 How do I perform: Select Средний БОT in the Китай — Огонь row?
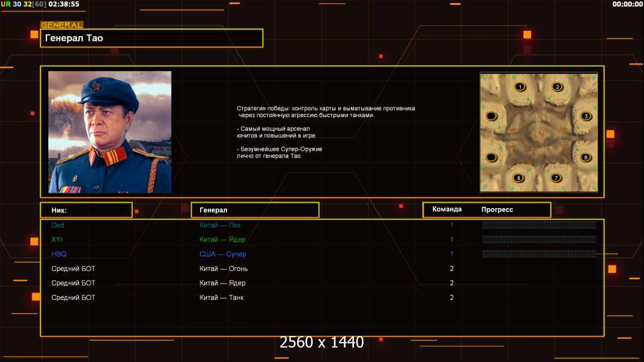click(73, 268)
